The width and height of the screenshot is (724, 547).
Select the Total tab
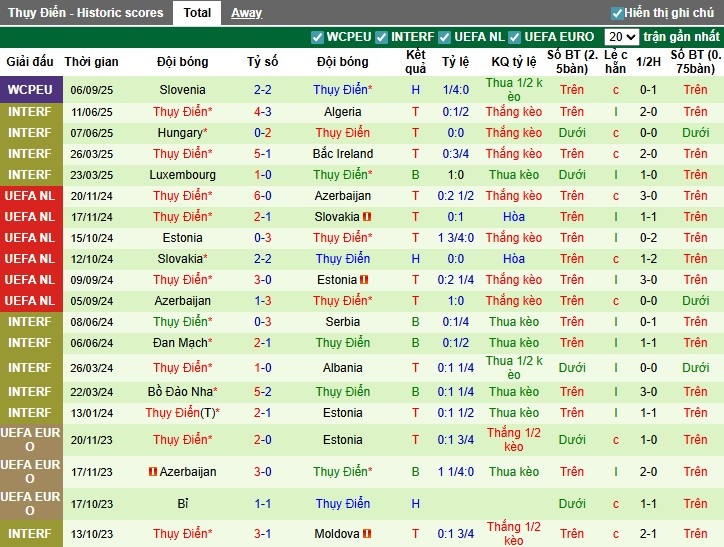pos(197,13)
